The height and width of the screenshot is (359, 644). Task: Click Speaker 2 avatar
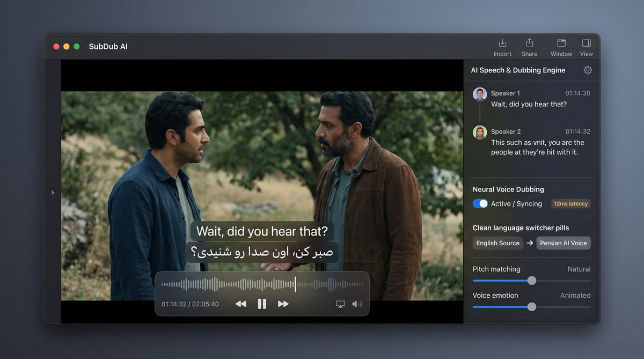(x=480, y=133)
